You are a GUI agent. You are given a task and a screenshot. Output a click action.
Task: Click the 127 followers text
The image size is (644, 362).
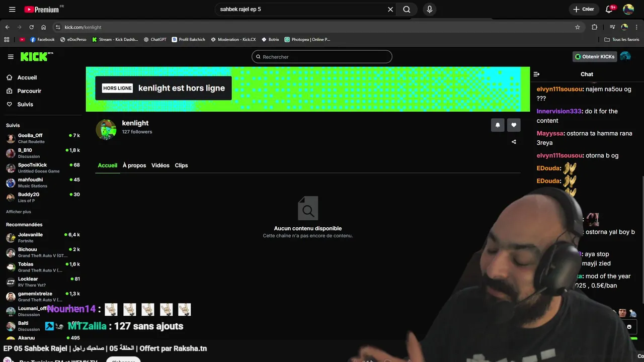click(x=137, y=132)
